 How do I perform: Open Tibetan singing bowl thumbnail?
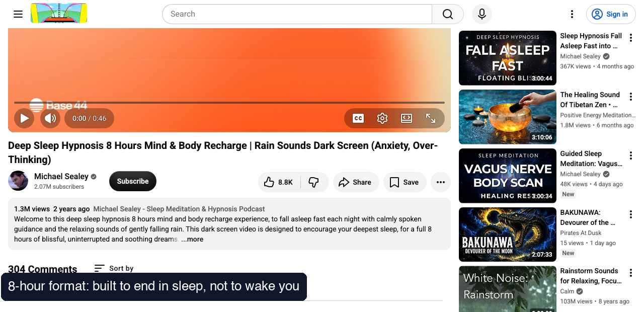[x=508, y=117]
